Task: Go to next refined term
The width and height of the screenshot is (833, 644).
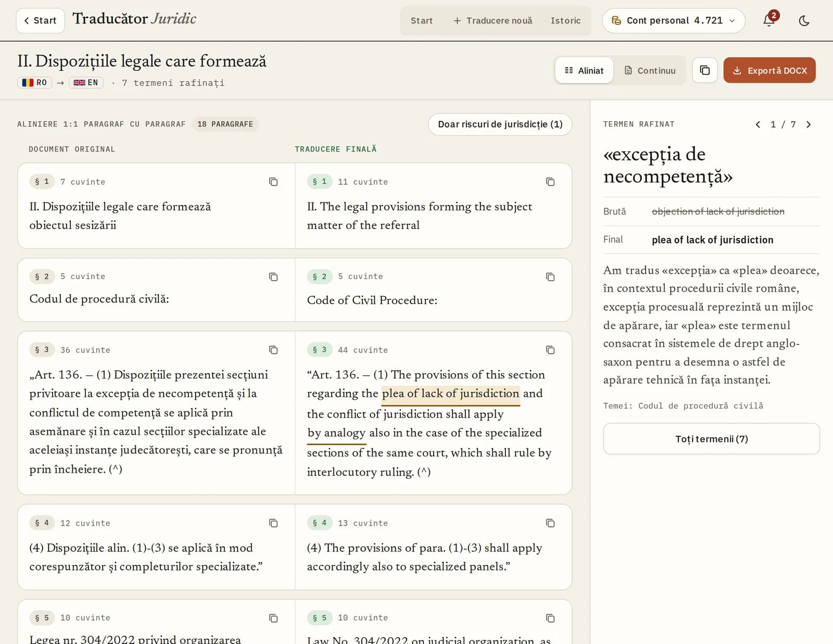Action: pyautogui.click(x=809, y=124)
